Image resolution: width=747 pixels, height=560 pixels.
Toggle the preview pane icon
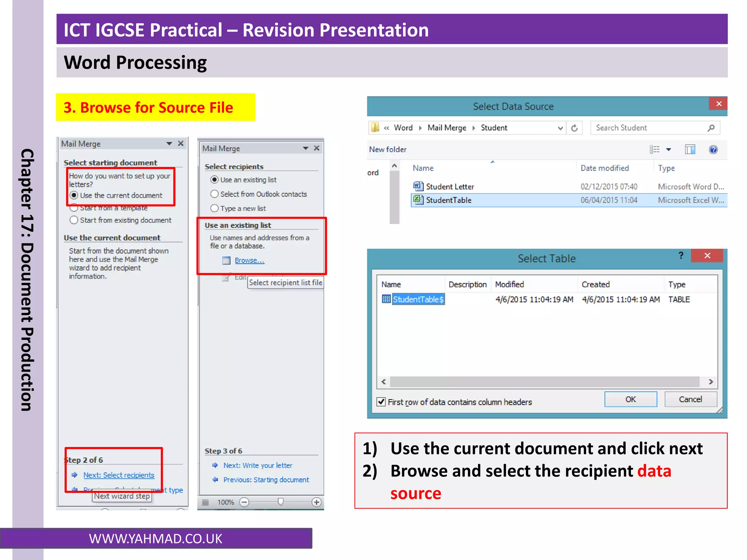(x=690, y=149)
